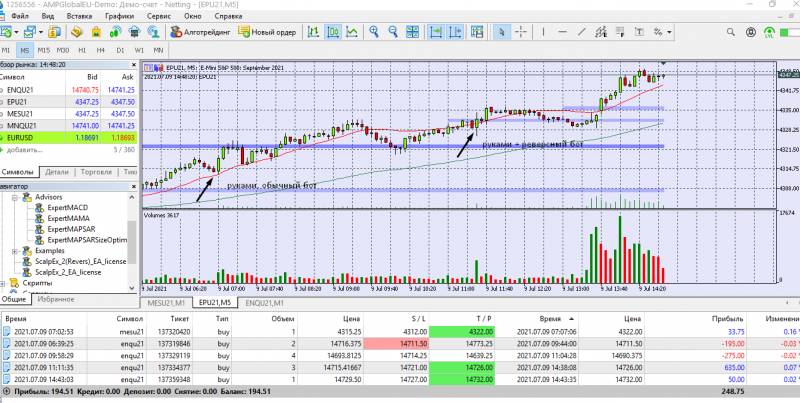Switch chart to line chart

[352, 32]
